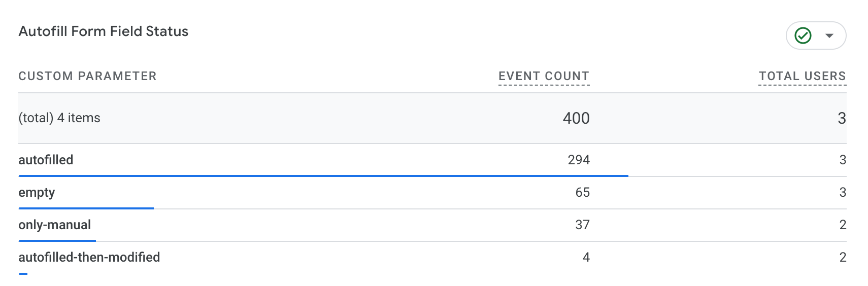Click the autofilled-then-modified small blue bar
Image resolution: width=868 pixels, height=286 pixels.
point(23,274)
